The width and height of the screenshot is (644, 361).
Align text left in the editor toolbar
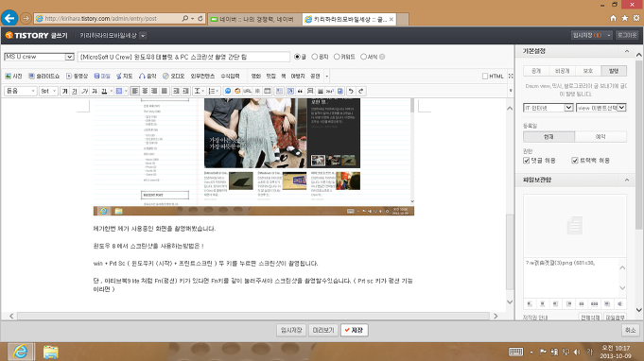[x=134, y=91]
